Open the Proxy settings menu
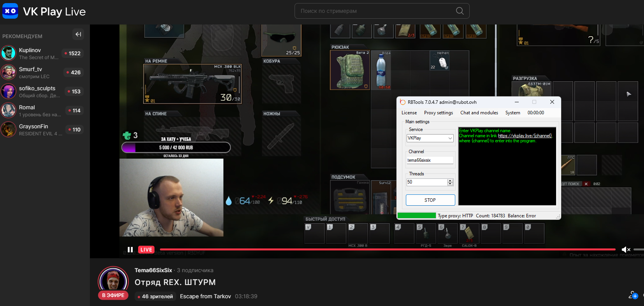This screenshot has height=306, width=644. point(438,113)
